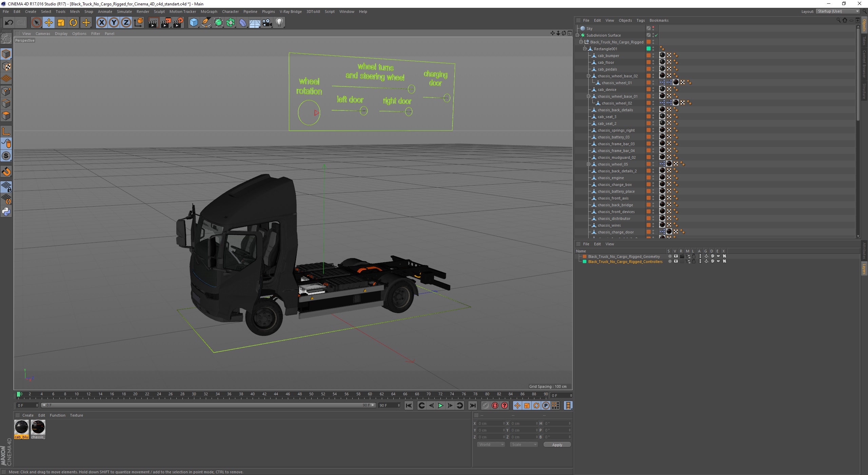Open Edit Render Settings
The width and height of the screenshot is (868, 475).
[x=178, y=22]
